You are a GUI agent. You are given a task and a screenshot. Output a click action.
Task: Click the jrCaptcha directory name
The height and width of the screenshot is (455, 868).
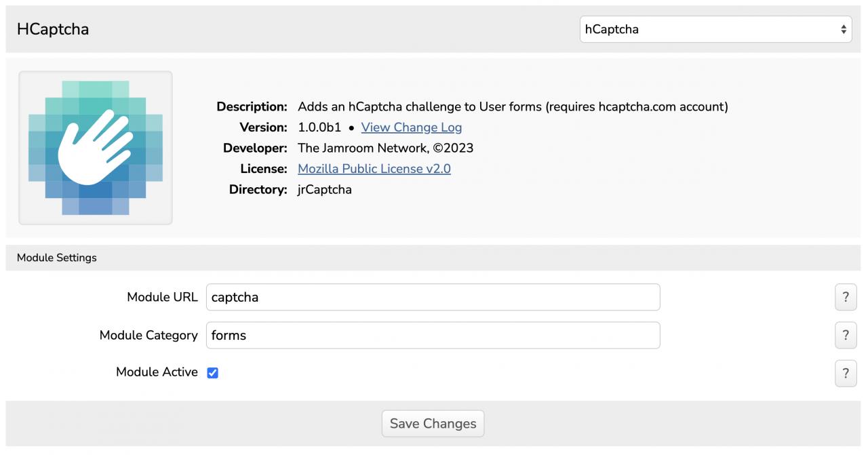pyautogui.click(x=325, y=190)
